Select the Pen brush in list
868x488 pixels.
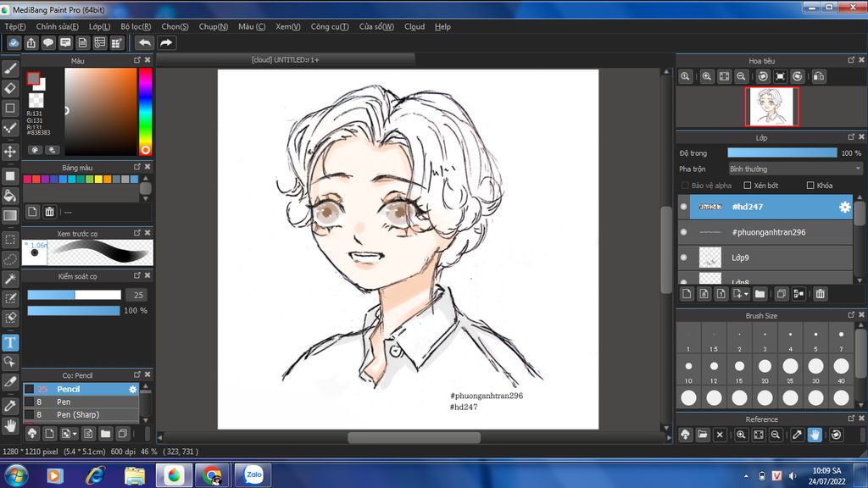click(x=81, y=402)
